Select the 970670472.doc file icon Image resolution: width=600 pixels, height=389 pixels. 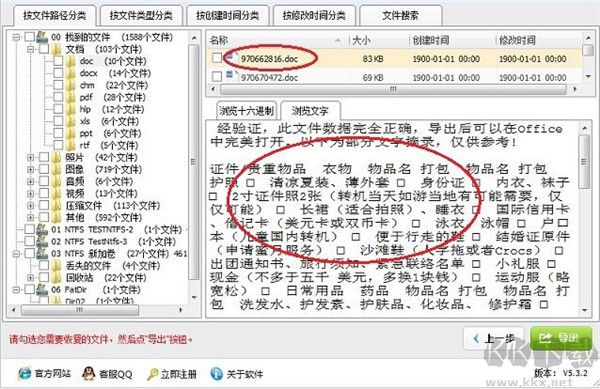click(x=230, y=75)
